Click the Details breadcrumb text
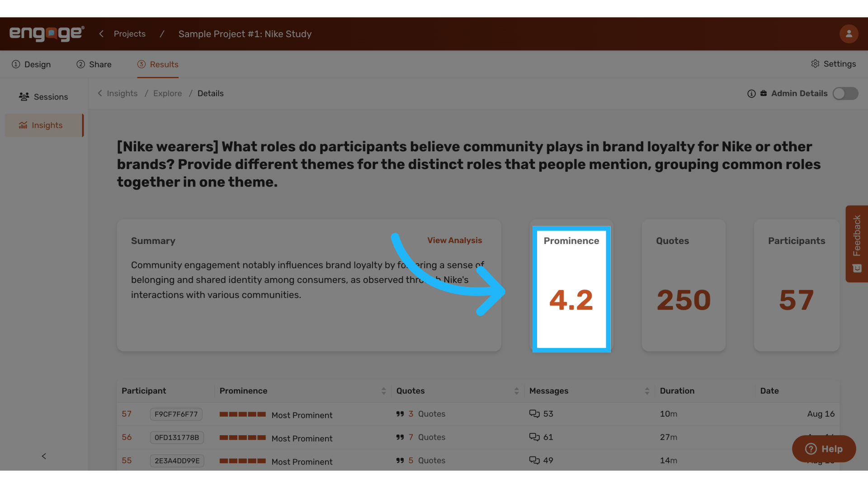The image size is (868, 488). point(211,94)
